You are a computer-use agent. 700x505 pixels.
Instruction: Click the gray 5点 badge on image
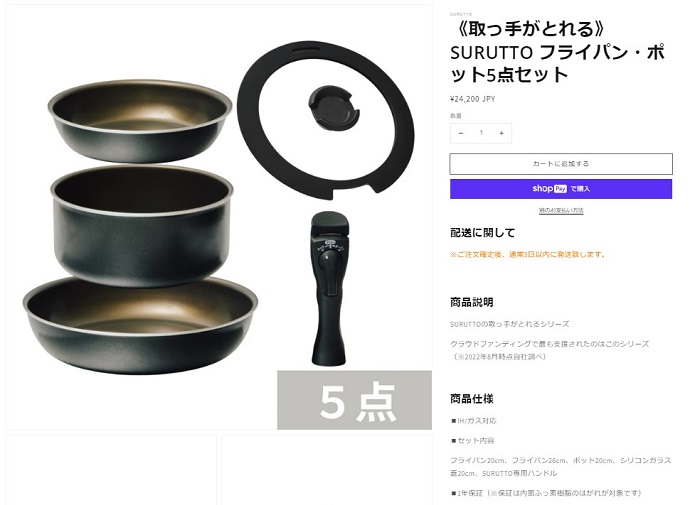[x=354, y=400]
